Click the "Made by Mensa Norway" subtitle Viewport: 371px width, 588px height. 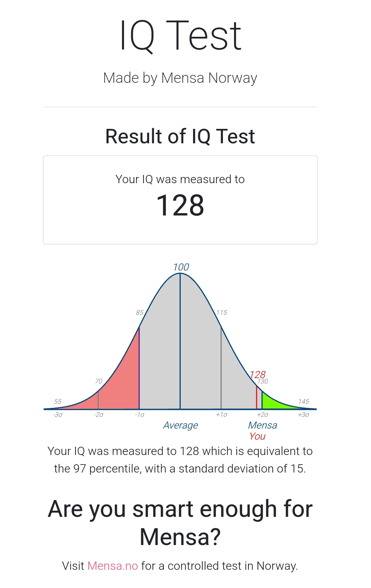click(x=180, y=78)
